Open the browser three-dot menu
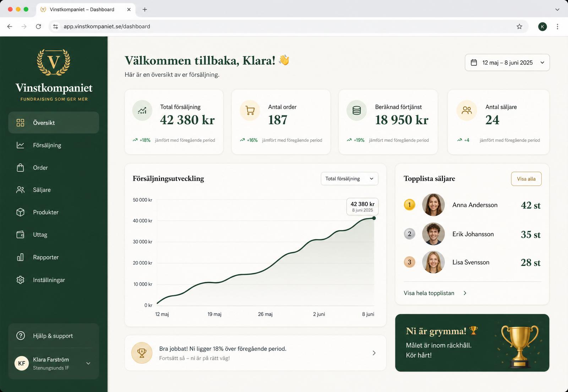This screenshot has height=392, width=568. click(557, 27)
